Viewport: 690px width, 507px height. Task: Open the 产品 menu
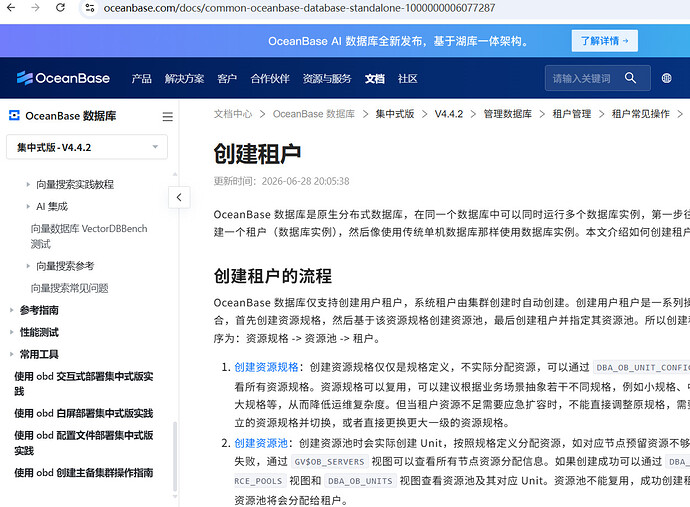(141, 78)
